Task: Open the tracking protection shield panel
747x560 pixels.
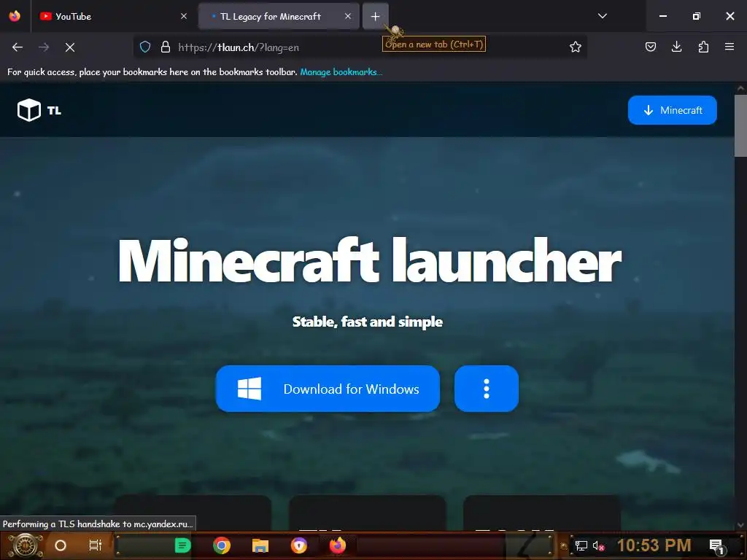Action: coord(145,47)
